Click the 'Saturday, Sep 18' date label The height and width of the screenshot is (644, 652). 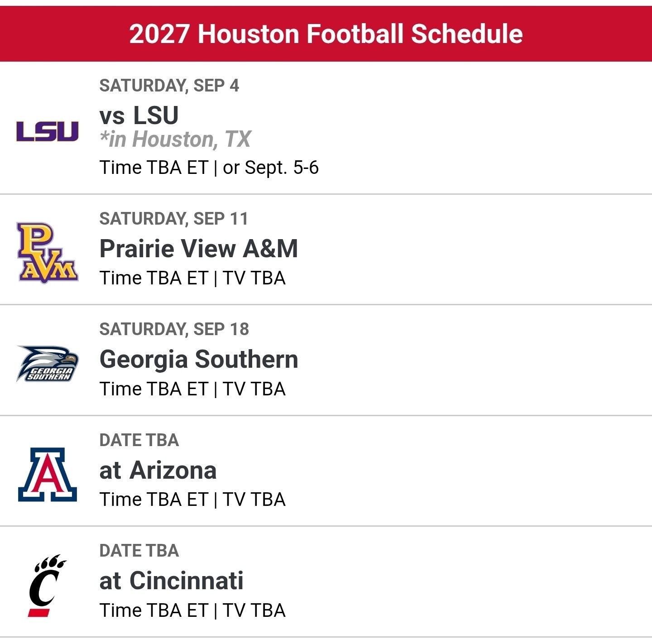pyautogui.click(x=174, y=329)
